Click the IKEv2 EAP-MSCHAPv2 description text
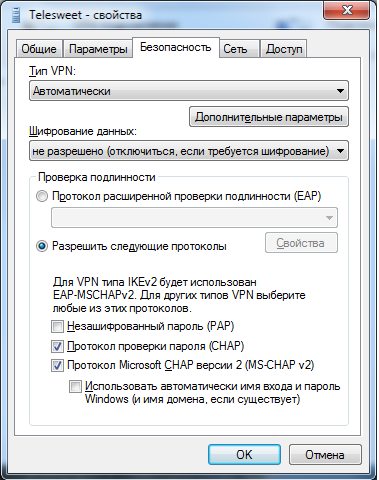The width and height of the screenshot is (379, 480). point(179,295)
